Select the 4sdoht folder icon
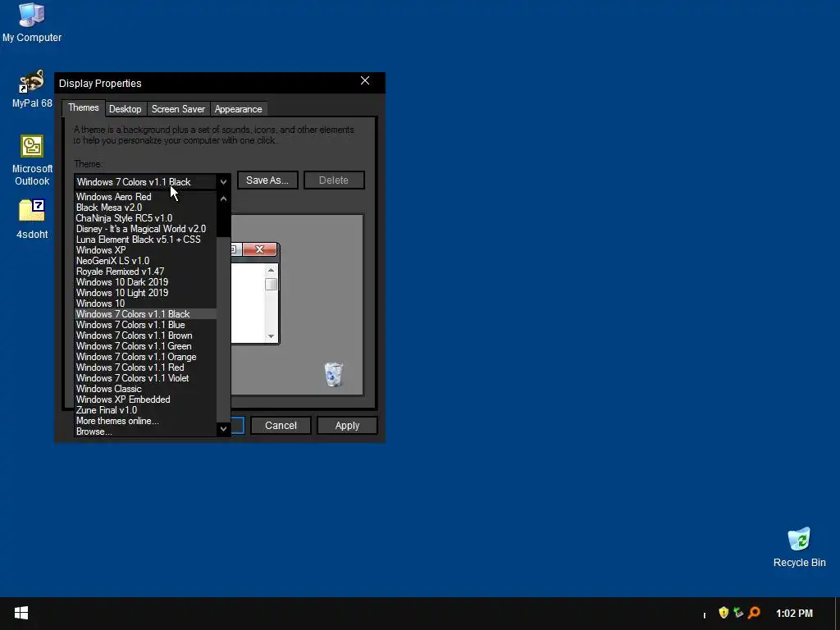840x630 pixels. (32, 218)
